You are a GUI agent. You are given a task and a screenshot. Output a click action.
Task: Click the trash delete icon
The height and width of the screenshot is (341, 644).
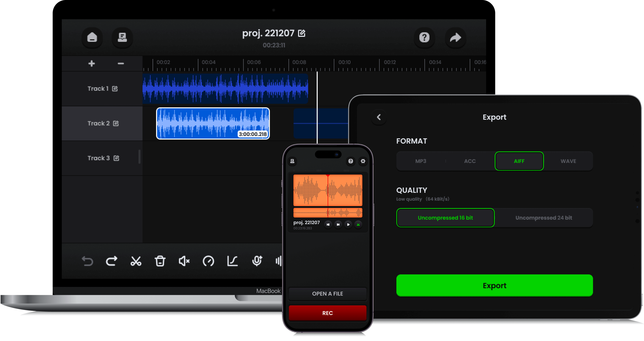(x=160, y=261)
